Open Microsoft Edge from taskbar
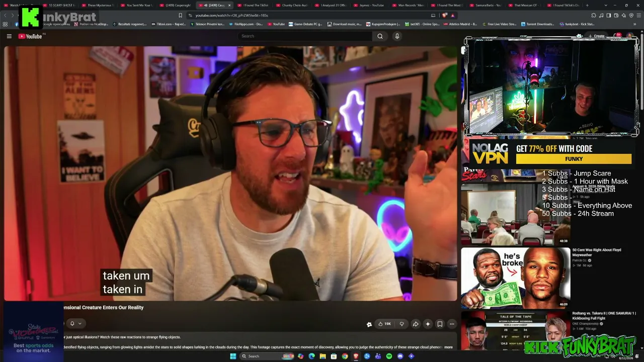The height and width of the screenshot is (362, 644). [311, 356]
